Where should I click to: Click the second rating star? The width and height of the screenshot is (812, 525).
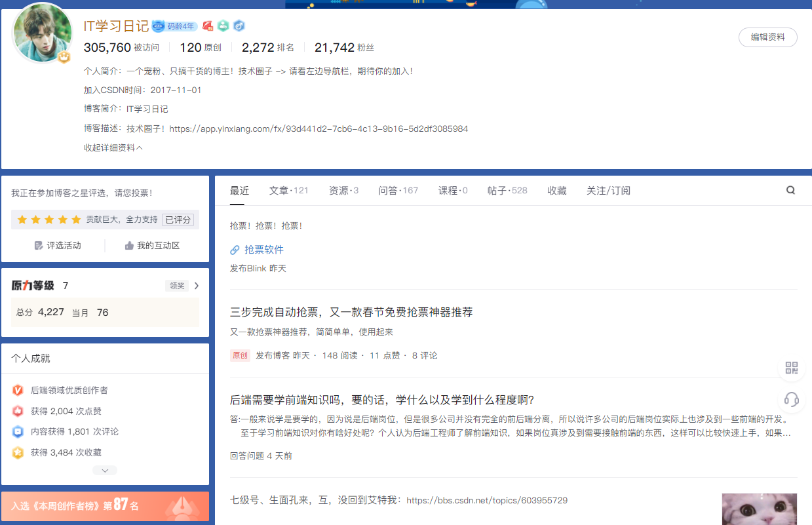(x=36, y=220)
